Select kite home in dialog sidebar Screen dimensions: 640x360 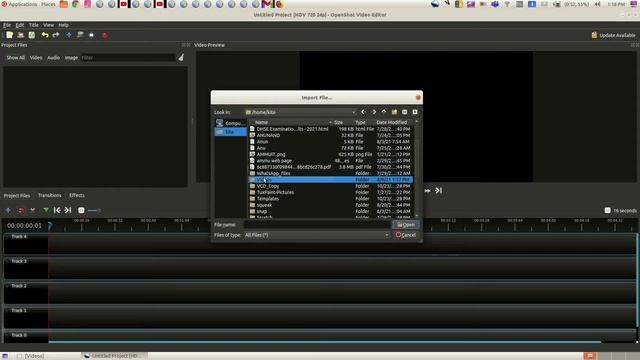tap(231, 132)
